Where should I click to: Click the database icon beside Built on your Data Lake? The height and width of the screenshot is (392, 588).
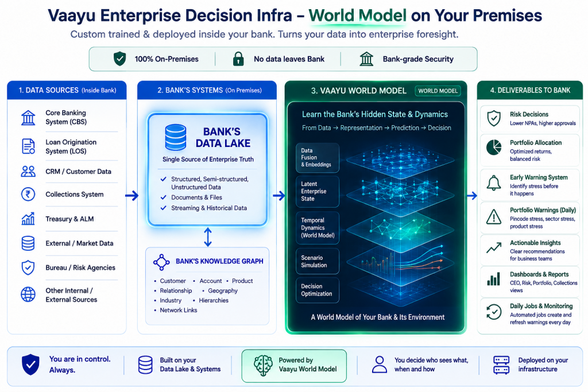[x=145, y=364]
